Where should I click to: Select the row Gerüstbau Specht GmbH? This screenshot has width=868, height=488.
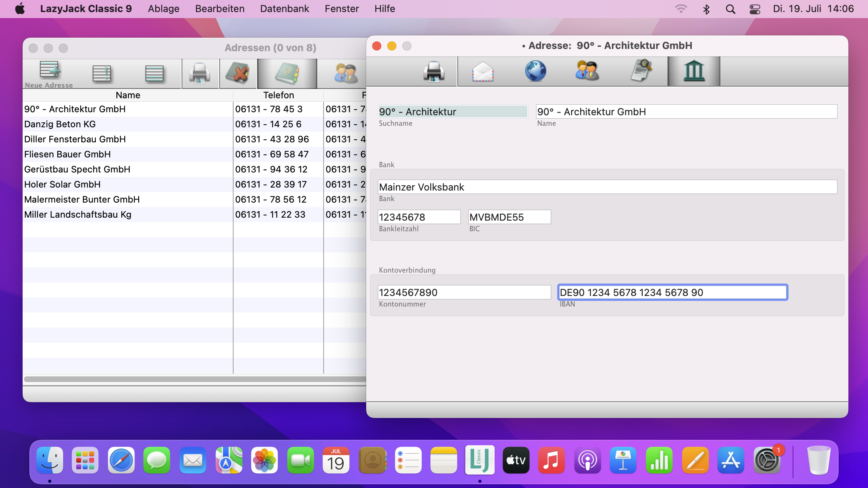coord(194,169)
